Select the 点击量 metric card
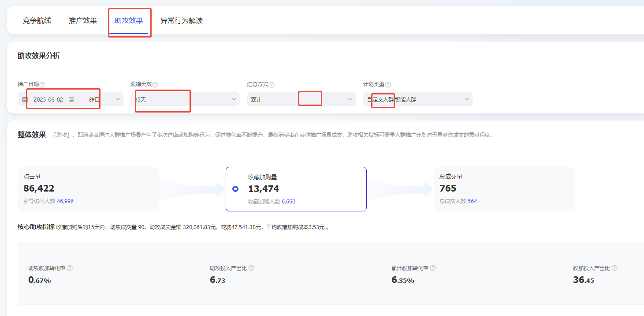The height and width of the screenshot is (316, 644). tap(88, 189)
